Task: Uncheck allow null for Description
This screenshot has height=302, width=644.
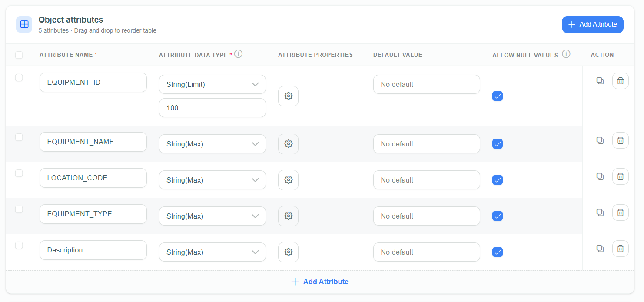Action: (x=498, y=252)
